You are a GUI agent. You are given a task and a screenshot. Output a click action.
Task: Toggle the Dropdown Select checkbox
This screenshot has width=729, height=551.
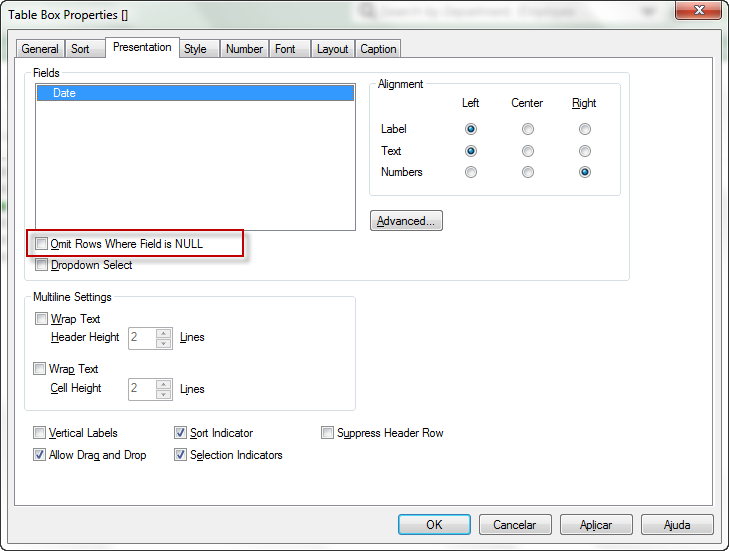tap(41, 265)
